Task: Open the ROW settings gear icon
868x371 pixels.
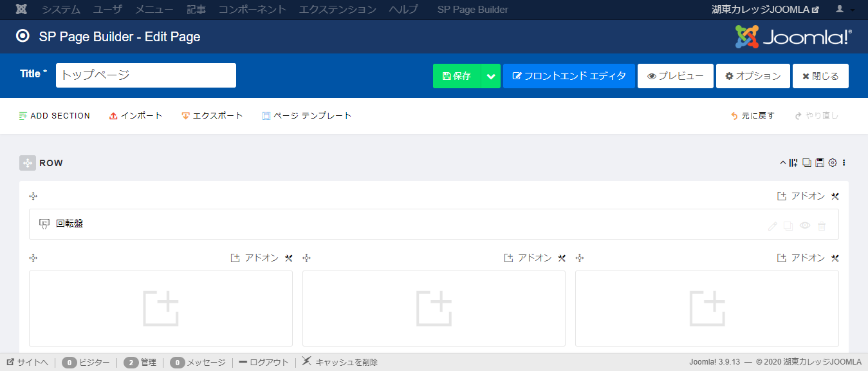Action: coord(833,162)
